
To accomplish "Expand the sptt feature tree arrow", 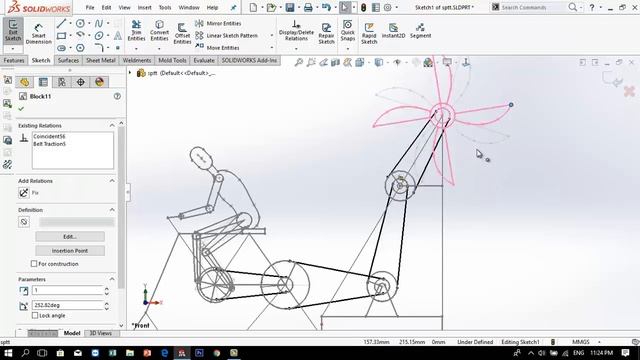I will 130,73.
